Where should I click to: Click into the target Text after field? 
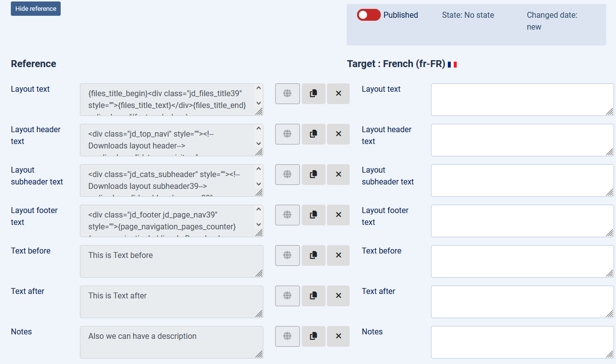[x=522, y=302]
